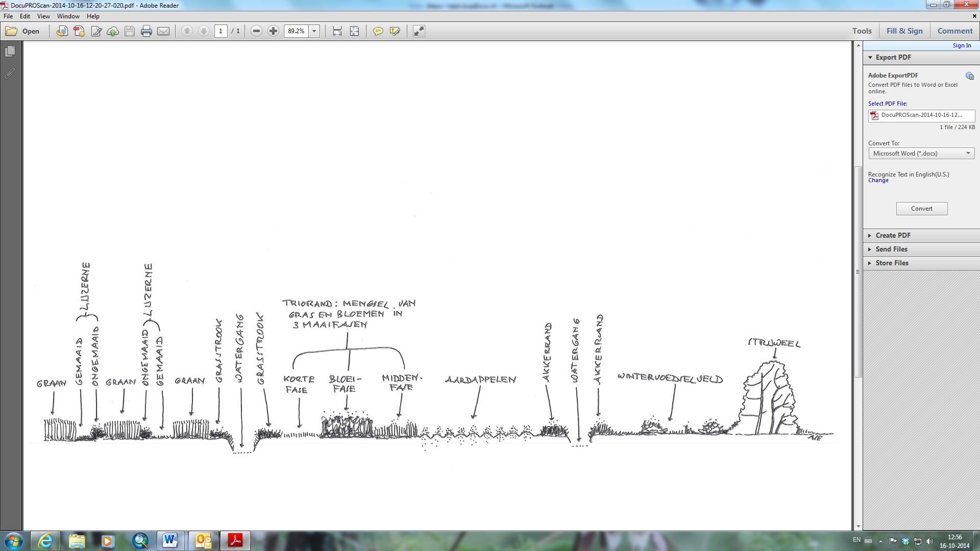Add a sticky note comment
The height and width of the screenshot is (551, 980).
pyautogui.click(x=378, y=31)
